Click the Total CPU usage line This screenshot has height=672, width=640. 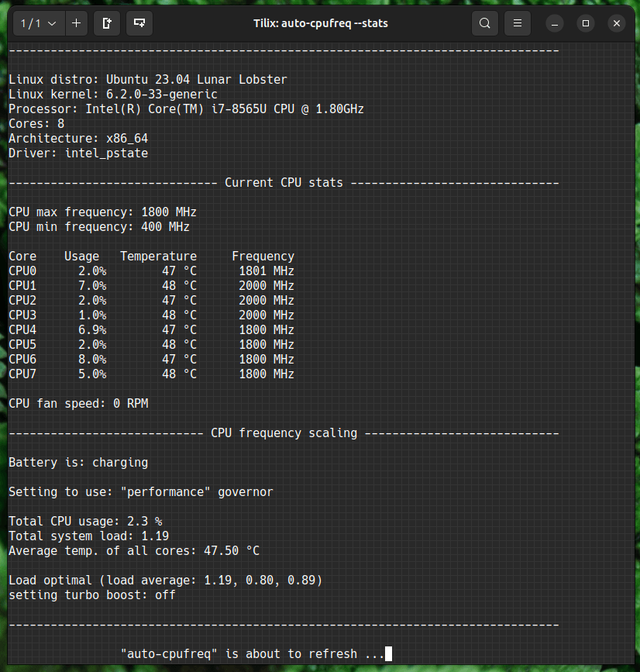click(85, 522)
